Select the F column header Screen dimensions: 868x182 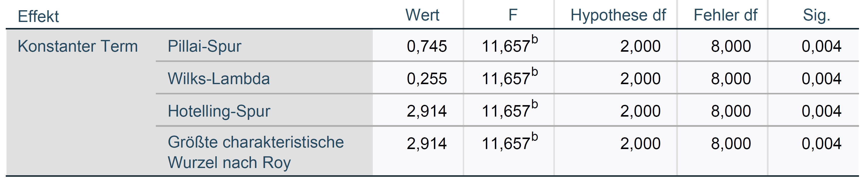coord(512,15)
